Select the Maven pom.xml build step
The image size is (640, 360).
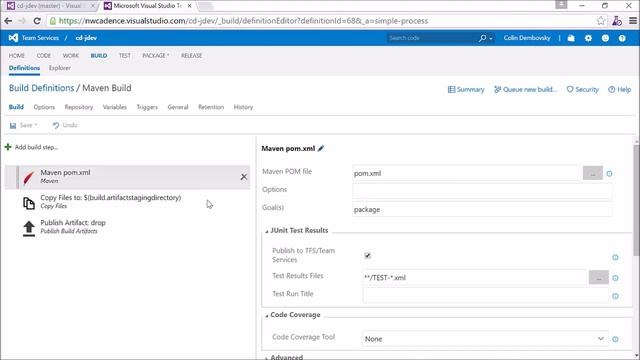(x=127, y=177)
